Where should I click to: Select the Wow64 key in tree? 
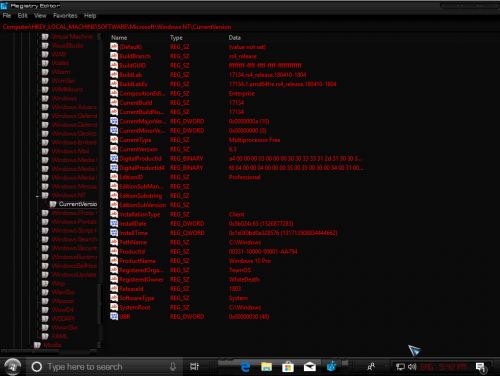pyautogui.click(x=62, y=310)
